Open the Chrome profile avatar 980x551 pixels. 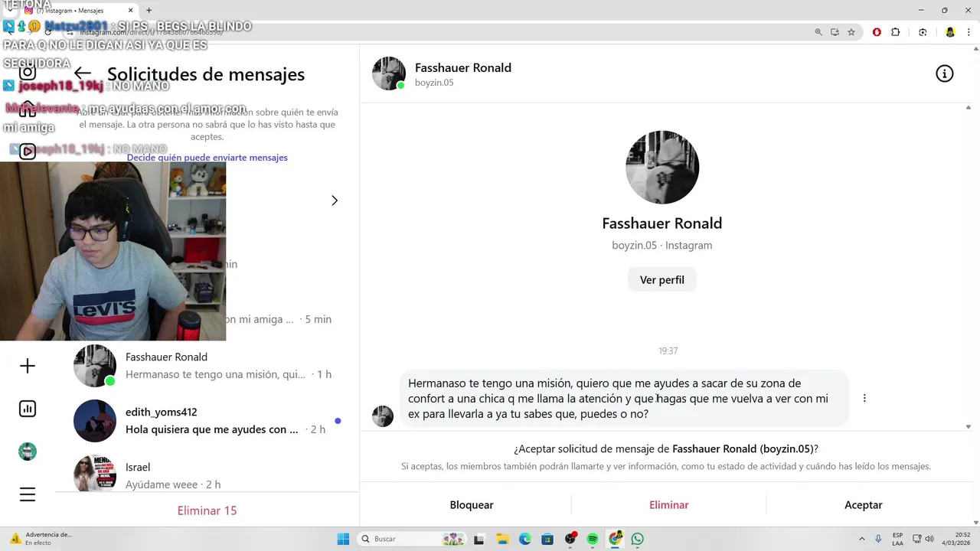point(950,32)
